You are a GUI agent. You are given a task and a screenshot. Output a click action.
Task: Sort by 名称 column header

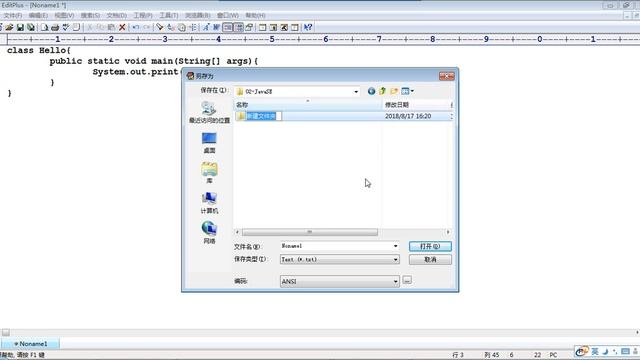308,105
